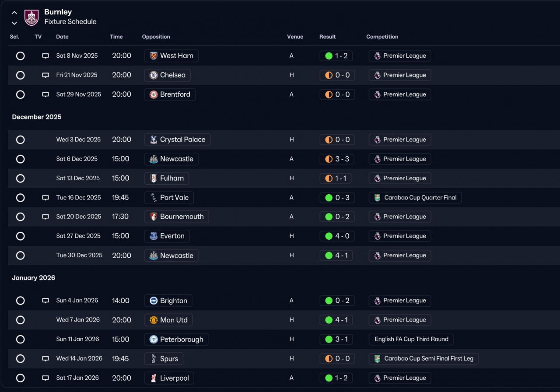Image resolution: width=560 pixels, height=392 pixels.
Task: Click the up chevron next to Burnley
Action: tap(14, 13)
